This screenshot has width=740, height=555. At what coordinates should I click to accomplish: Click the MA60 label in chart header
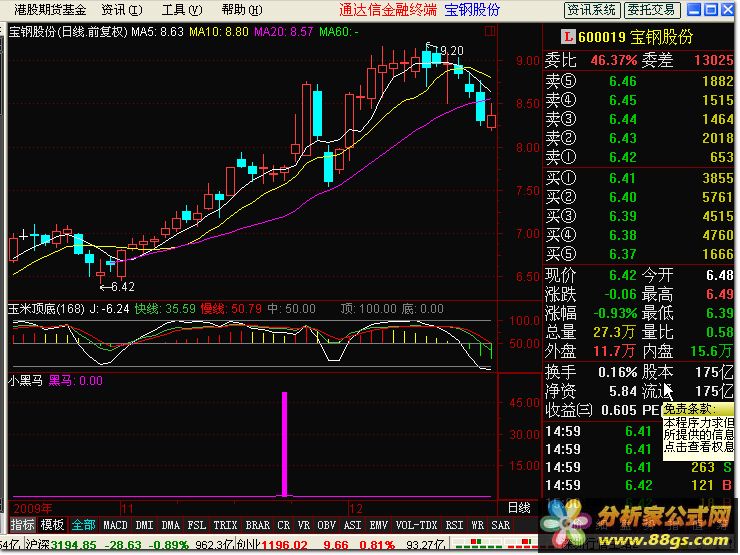tap(338, 32)
